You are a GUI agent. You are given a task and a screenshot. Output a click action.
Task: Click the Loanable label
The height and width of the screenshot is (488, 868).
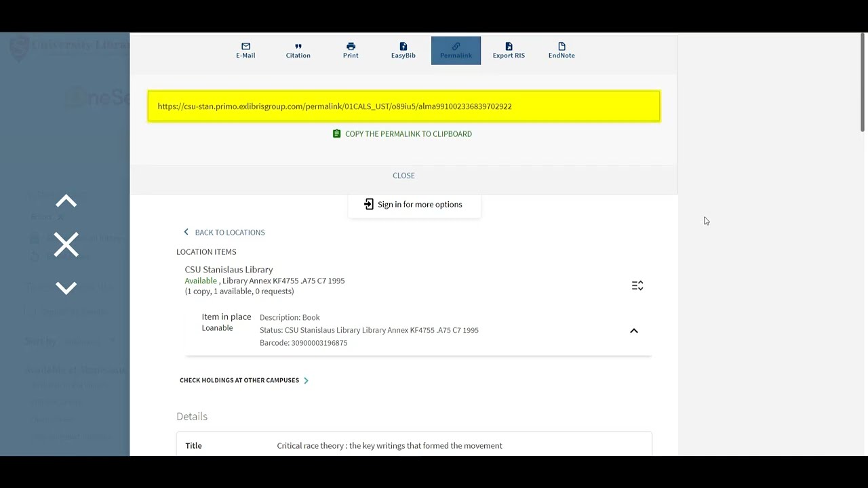(217, 328)
